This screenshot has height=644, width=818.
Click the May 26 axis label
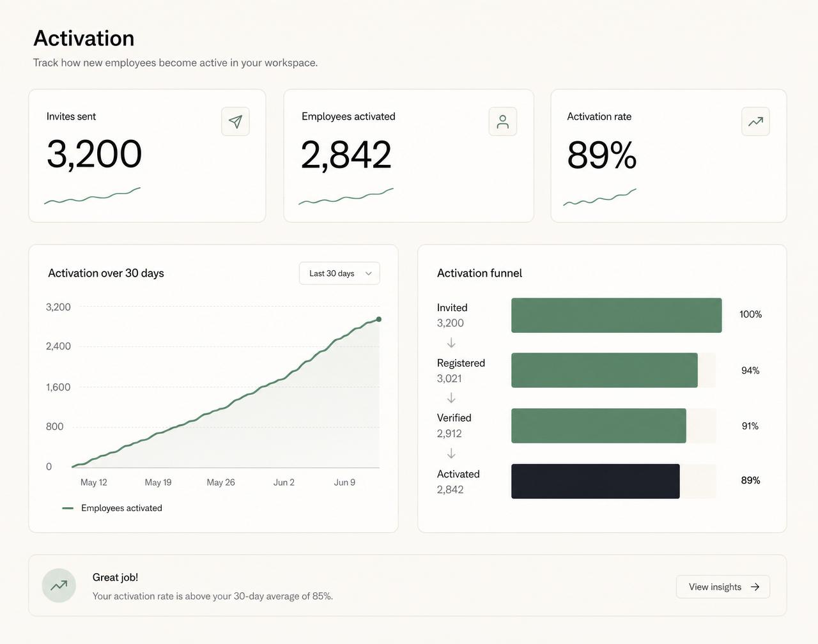(221, 482)
